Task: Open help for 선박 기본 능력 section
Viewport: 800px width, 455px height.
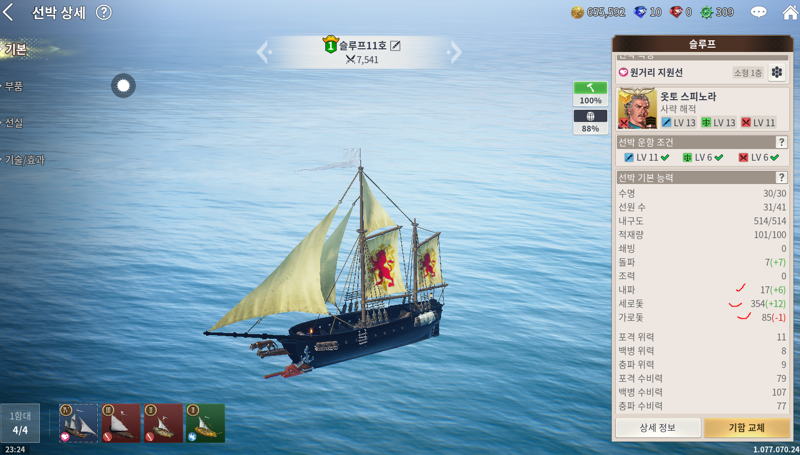Action: pos(781,178)
